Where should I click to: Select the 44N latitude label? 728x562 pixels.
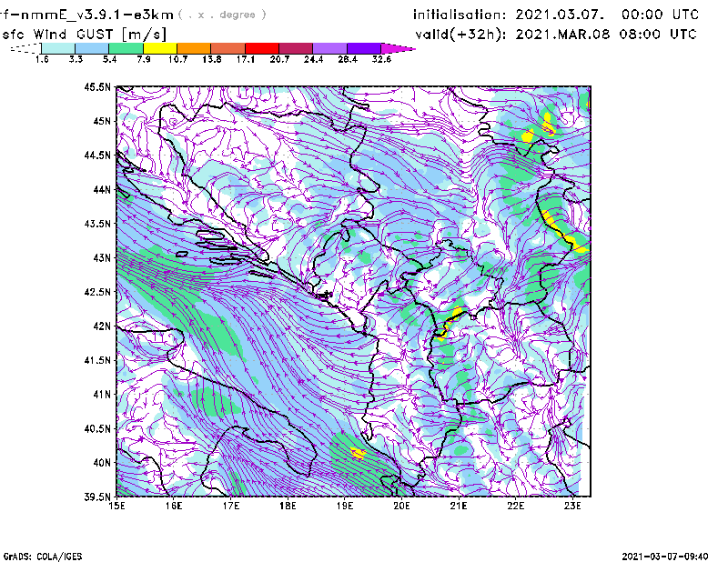point(102,189)
